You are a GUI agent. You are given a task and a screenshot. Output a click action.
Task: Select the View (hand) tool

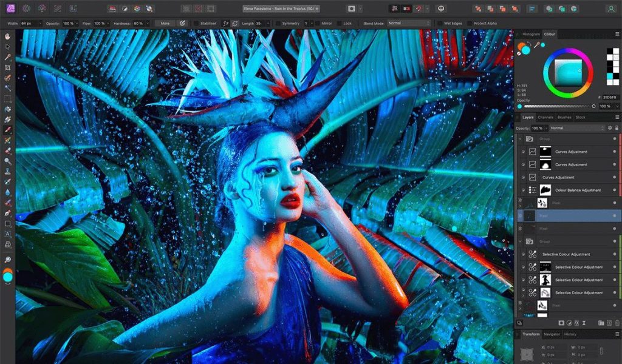coord(7,36)
